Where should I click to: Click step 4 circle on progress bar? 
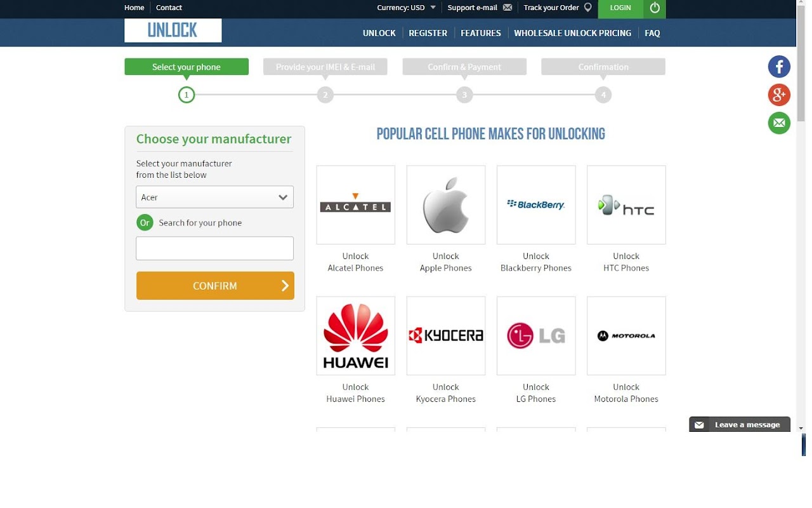[x=603, y=95]
